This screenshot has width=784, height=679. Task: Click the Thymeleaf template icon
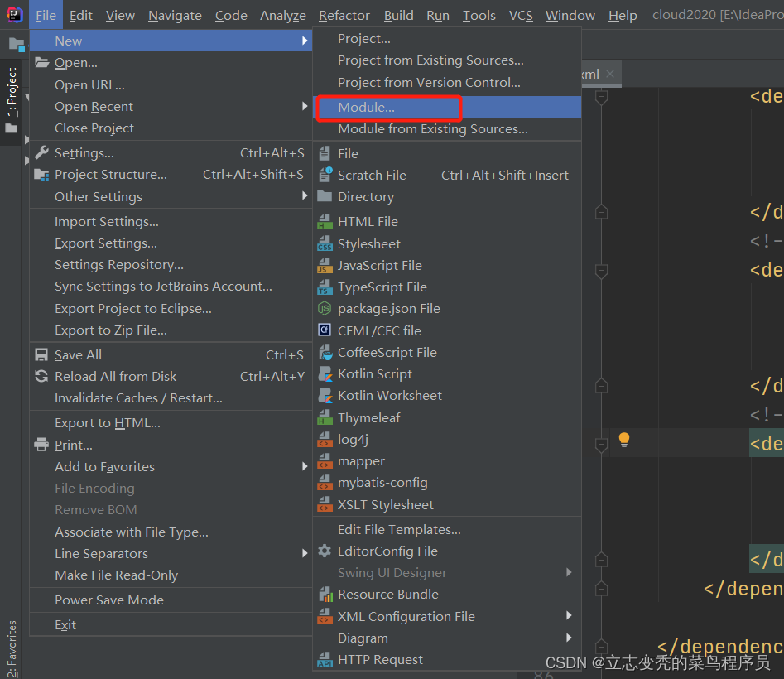[x=325, y=417]
